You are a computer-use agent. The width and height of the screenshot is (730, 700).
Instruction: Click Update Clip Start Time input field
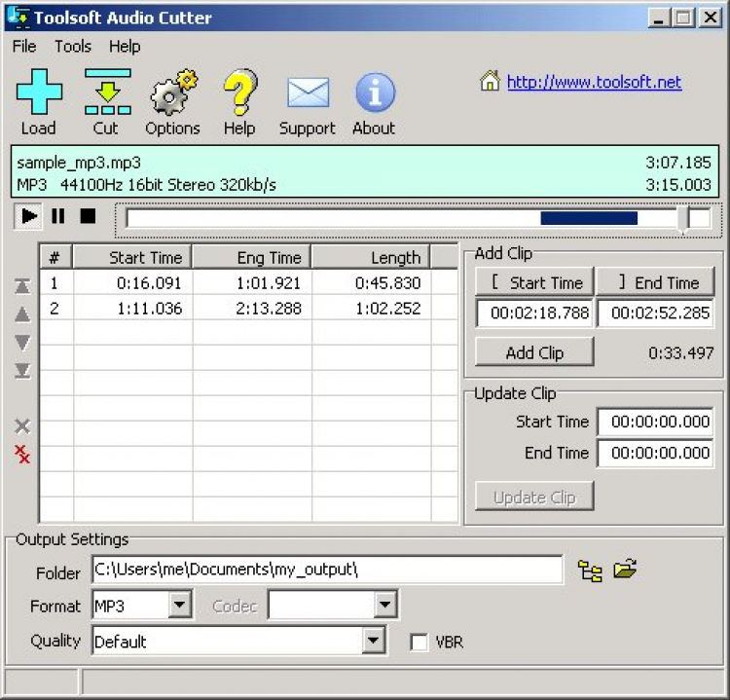(655, 422)
